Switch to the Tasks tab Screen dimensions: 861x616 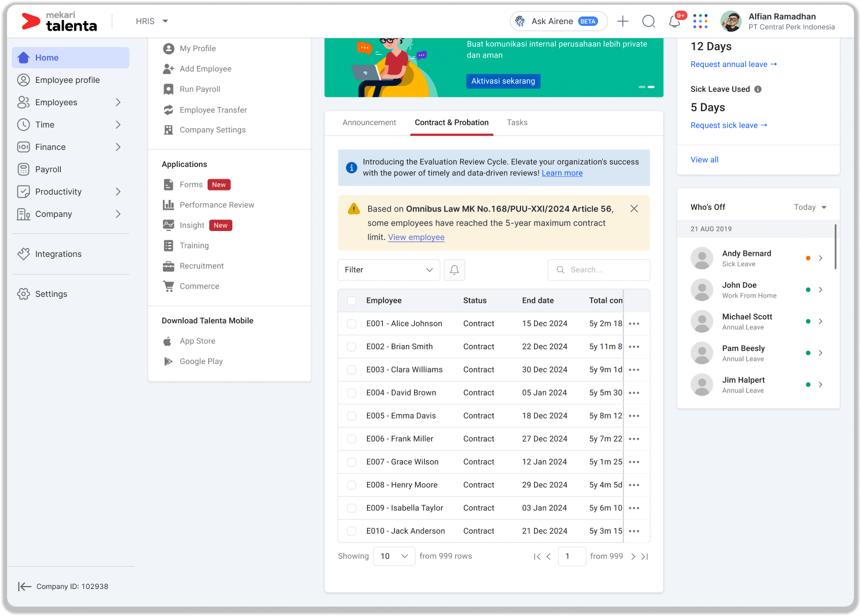click(517, 123)
